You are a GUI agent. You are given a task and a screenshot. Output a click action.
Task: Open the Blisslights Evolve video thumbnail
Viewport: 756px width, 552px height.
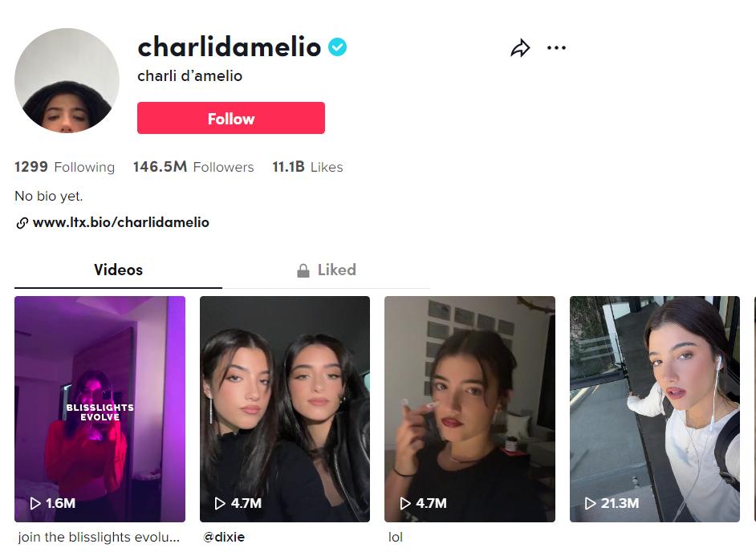100,409
